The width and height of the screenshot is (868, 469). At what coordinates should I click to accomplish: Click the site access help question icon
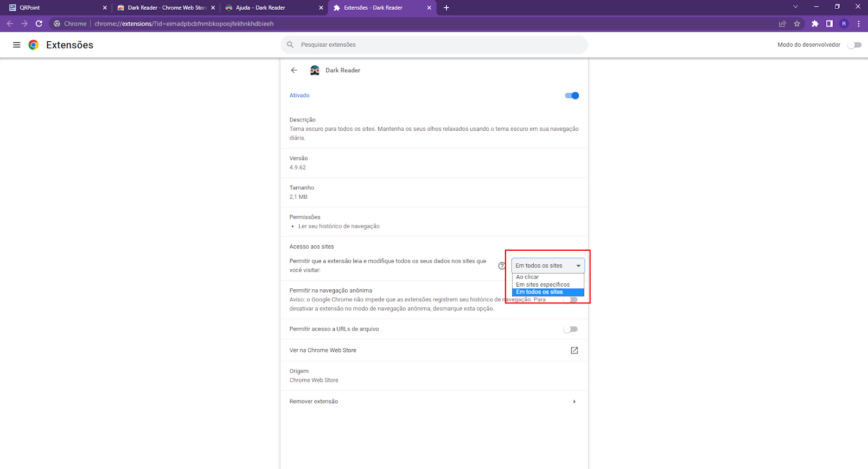[502, 265]
